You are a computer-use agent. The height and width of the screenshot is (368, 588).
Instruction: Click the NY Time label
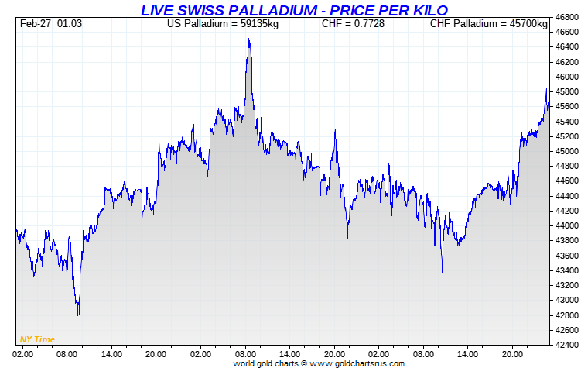37,339
